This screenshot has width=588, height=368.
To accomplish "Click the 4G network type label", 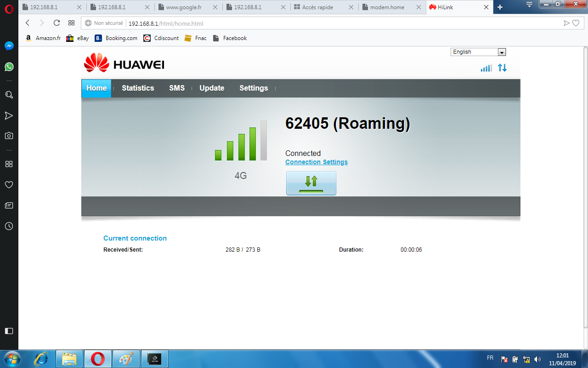I will 241,176.
